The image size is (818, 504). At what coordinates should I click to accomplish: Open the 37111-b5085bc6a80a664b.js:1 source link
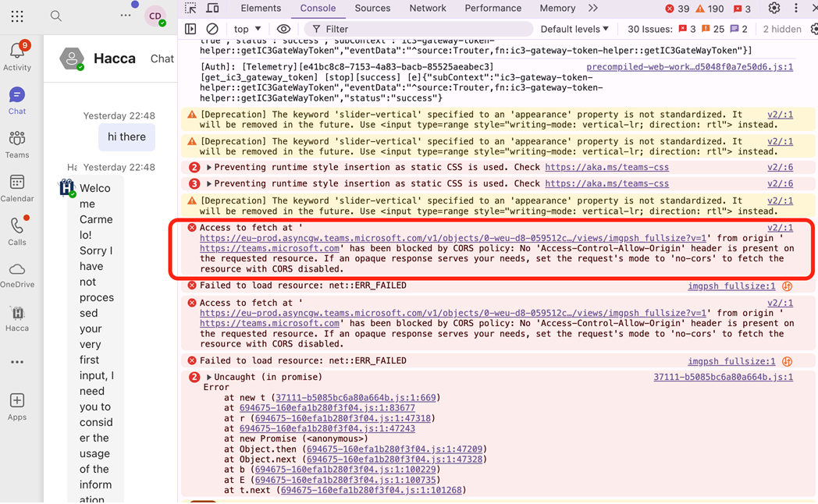[723, 378]
